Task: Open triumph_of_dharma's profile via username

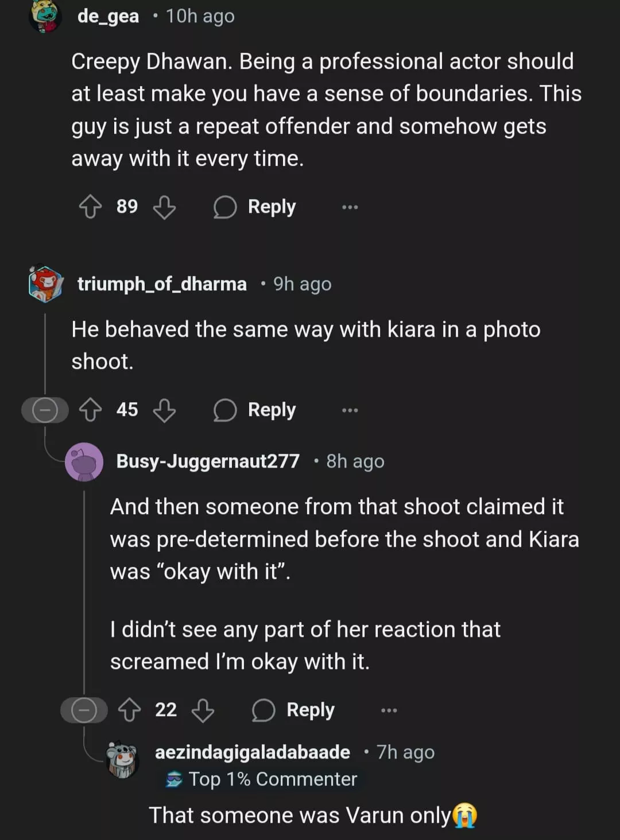Action: [x=162, y=284]
